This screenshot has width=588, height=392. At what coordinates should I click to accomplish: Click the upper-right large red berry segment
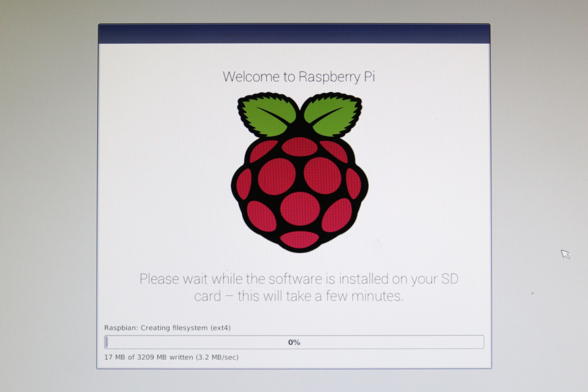click(x=323, y=176)
